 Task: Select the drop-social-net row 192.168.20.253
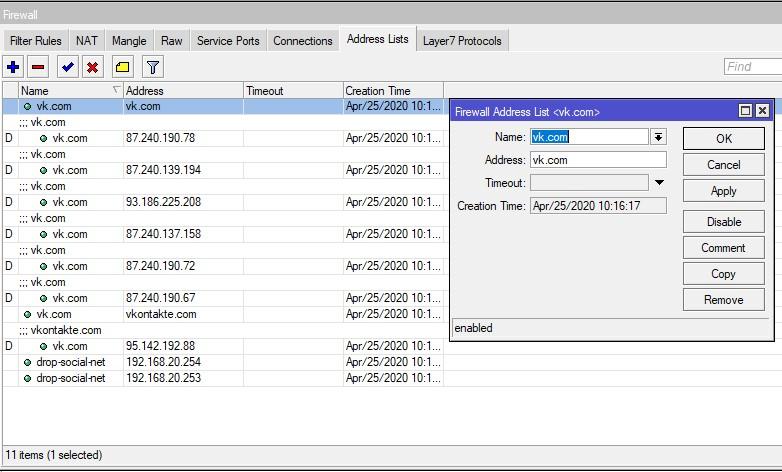[x=223, y=378]
